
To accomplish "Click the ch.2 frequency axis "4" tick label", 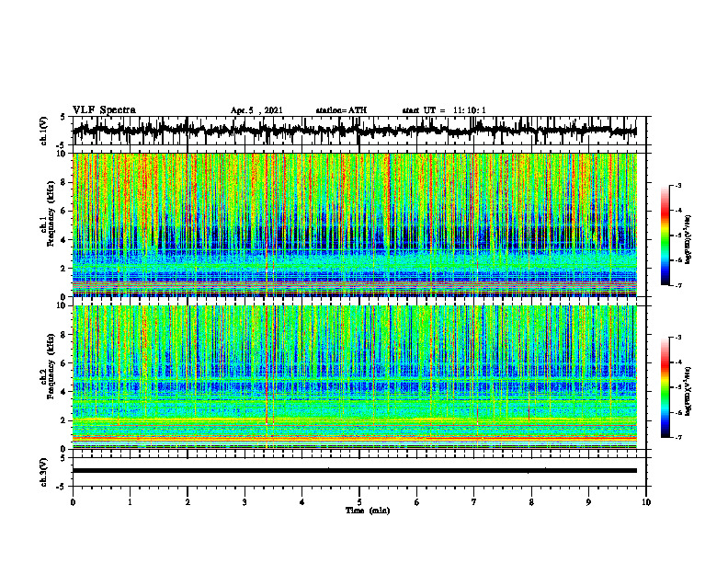I will pyautogui.click(x=64, y=392).
